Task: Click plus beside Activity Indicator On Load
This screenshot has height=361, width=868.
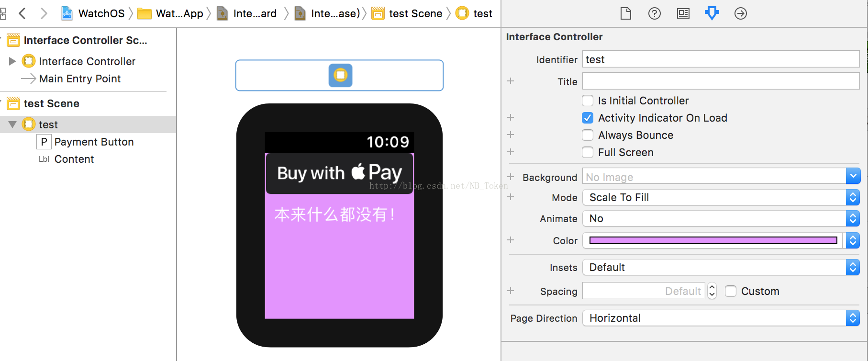Action: 511,117
